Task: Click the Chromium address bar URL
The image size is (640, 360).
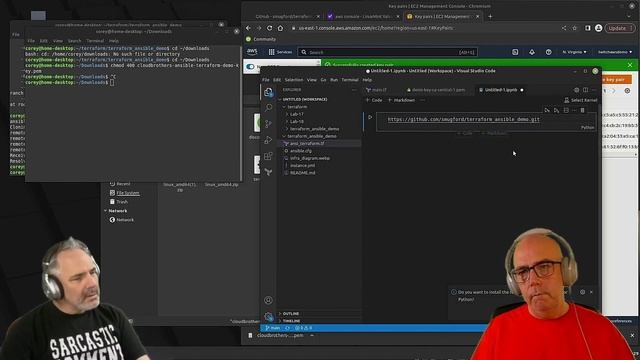Action: 376,28
